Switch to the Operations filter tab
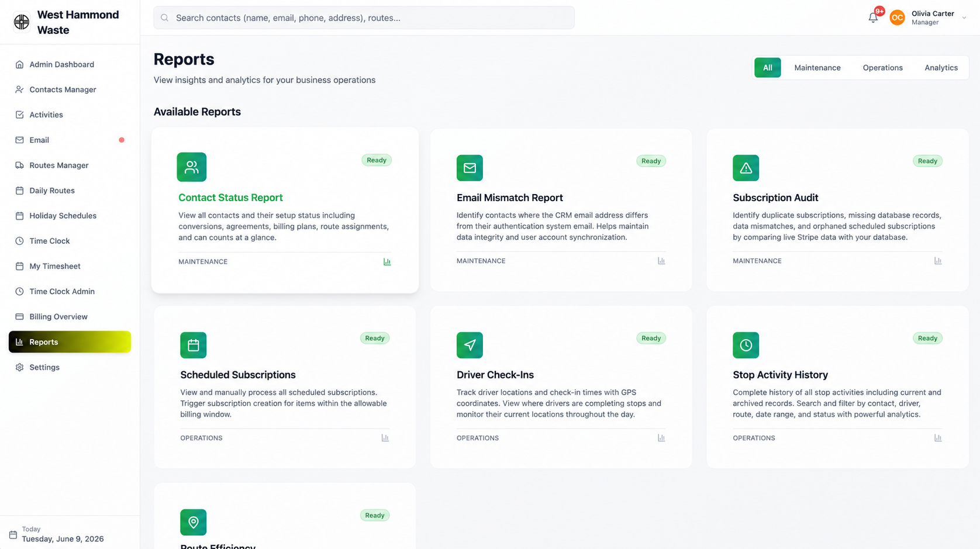Viewport: 980px width, 549px height. (x=882, y=68)
